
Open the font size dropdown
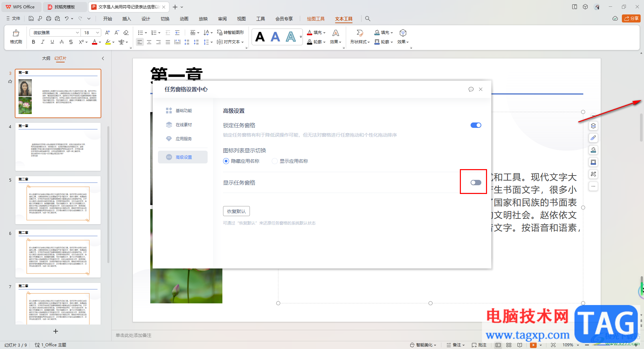[98, 33]
